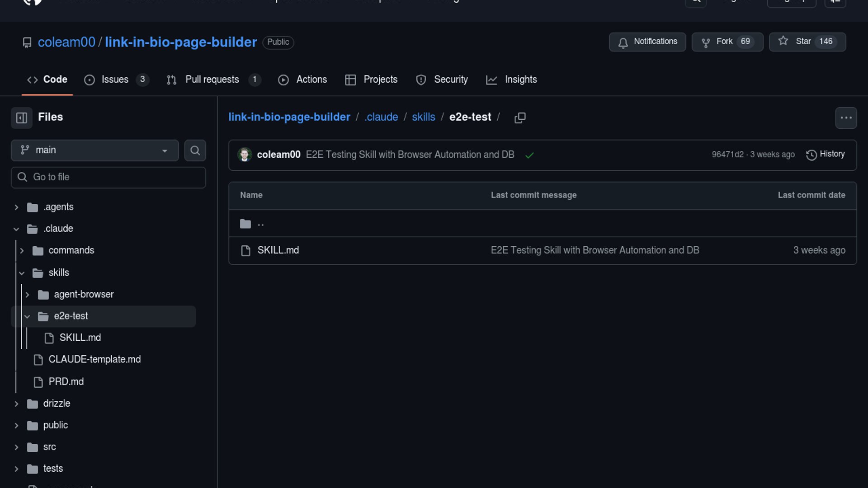The image size is (868, 488).
Task: Collapse the file tree side panel icon
Action: coord(22,118)
